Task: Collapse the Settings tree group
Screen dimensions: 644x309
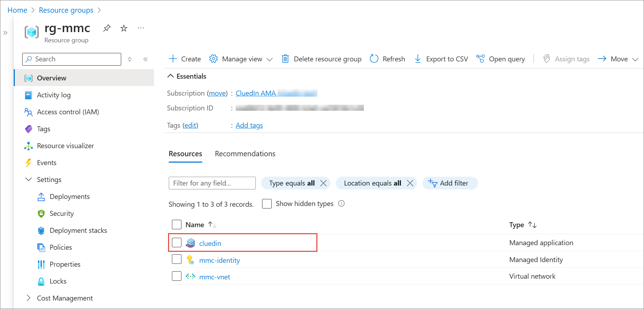Action: [29, 179]
